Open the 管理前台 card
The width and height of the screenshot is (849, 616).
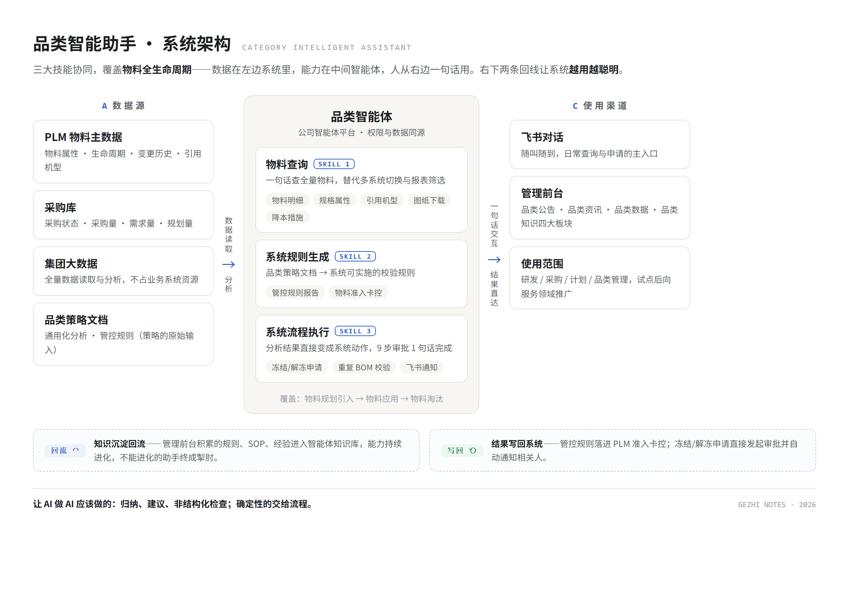tap(599, 208)
